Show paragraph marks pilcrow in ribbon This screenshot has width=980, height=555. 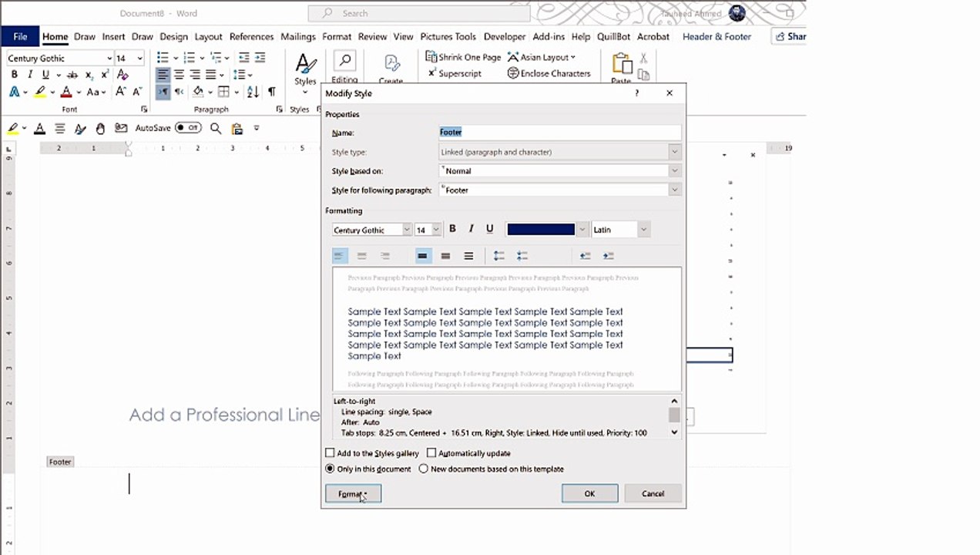[271, 92]
